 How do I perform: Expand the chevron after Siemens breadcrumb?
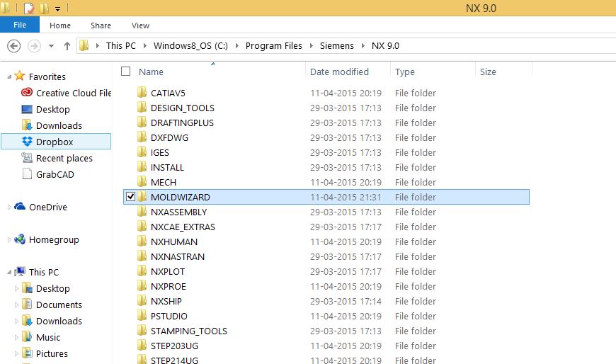pyautogui.click(x=363, y=45)
